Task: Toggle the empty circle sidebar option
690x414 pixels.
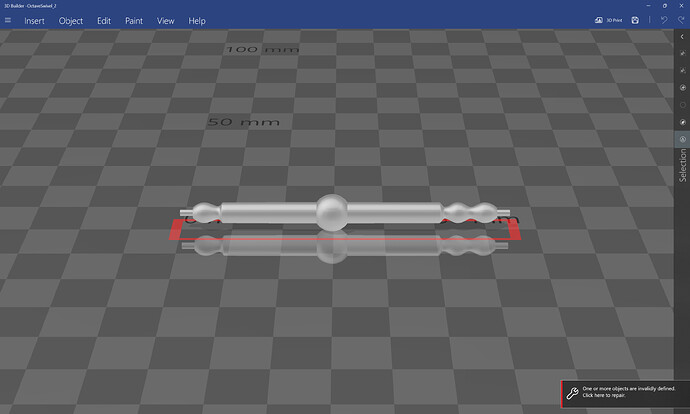Action: tap(683, 105)
